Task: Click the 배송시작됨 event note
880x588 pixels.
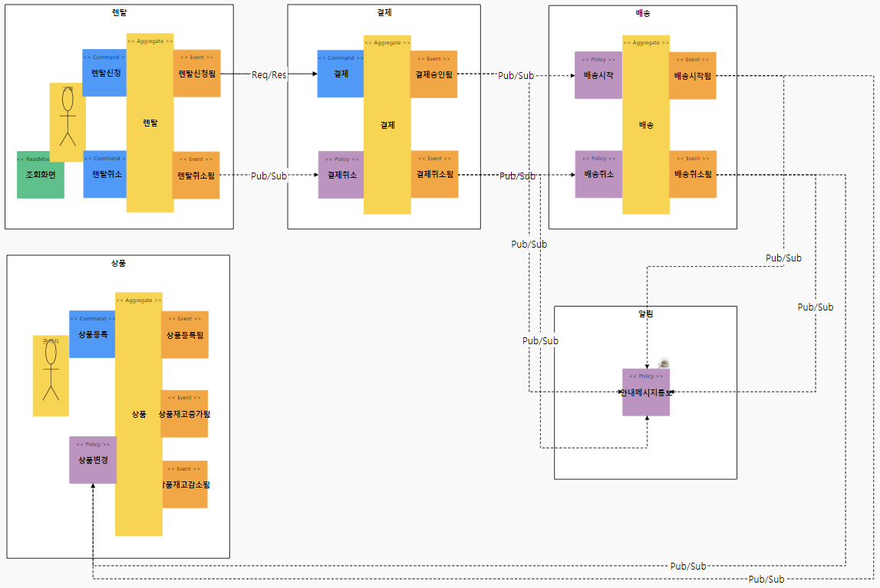Action: coord(693,76)
